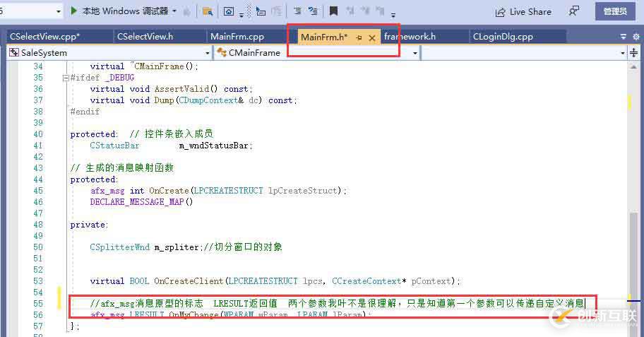Click the OnCreateClient function name
Viewport: 644px width, 337px height.
(x=189, y=281)
